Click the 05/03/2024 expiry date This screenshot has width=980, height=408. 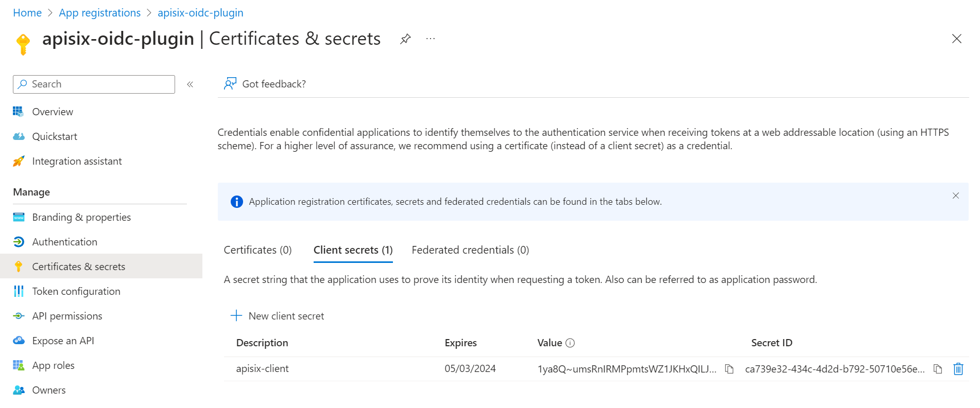coord(470,369)
